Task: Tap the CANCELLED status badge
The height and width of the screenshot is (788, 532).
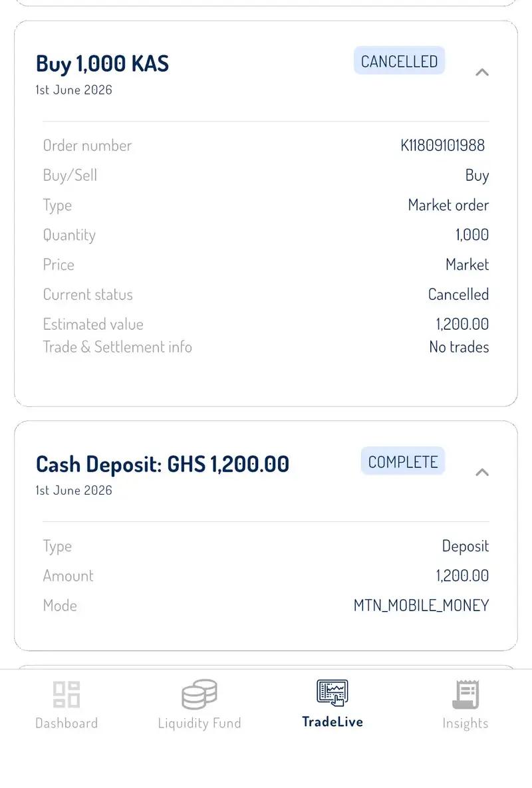Action: click(x=400, y=61)
